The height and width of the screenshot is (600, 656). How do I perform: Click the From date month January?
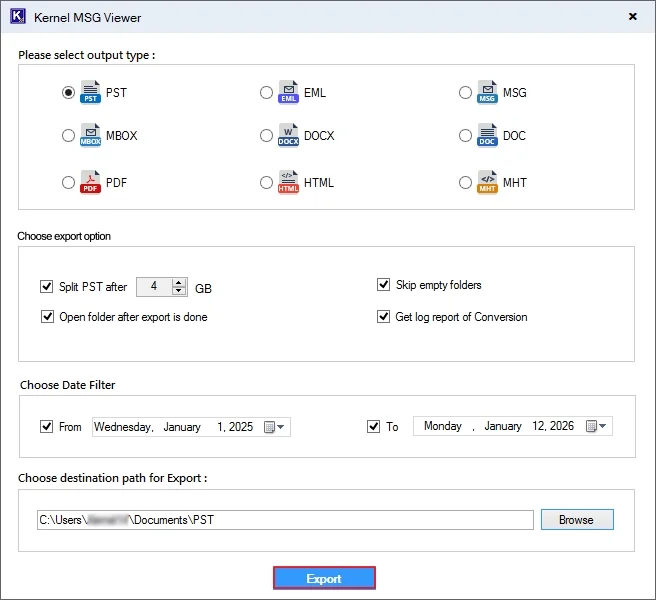point(182,427)
